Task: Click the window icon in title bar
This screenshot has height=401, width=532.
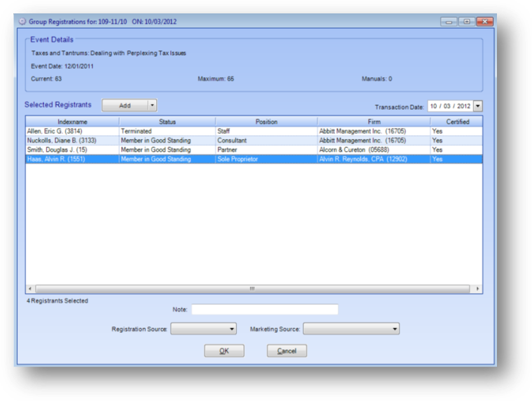Action: [22, 22]
